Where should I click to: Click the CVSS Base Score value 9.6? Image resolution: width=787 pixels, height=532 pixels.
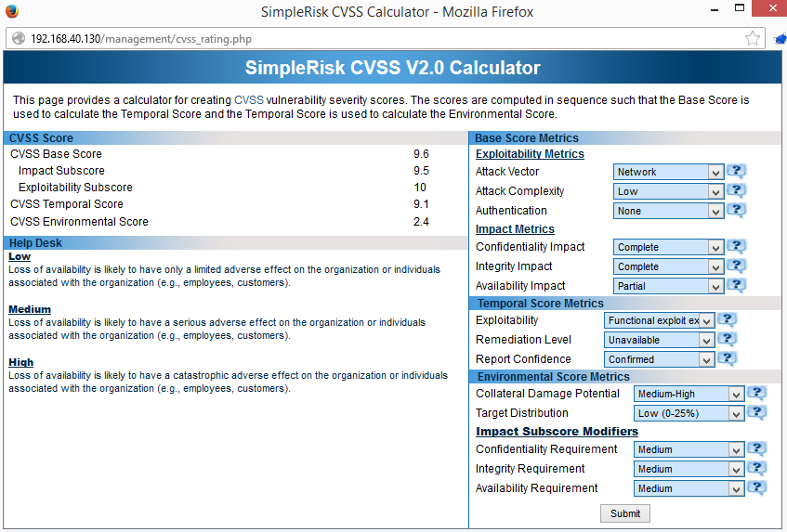[421, 154]
